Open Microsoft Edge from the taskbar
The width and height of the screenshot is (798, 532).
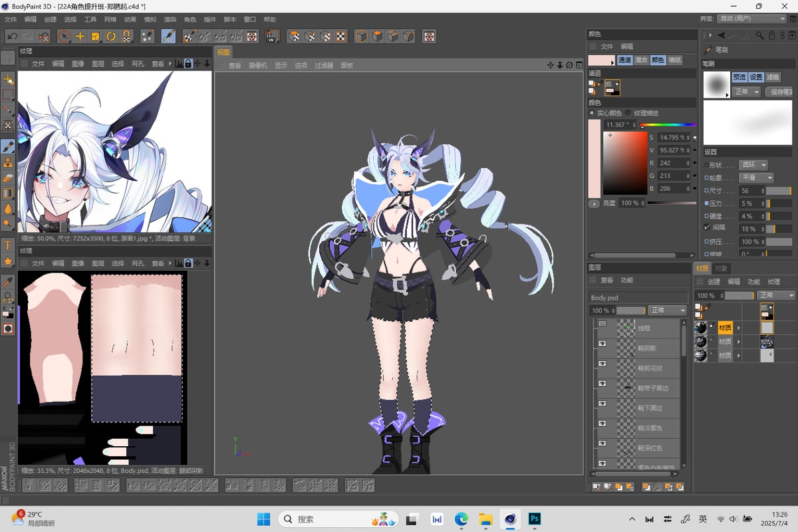(x=462, y=519)
